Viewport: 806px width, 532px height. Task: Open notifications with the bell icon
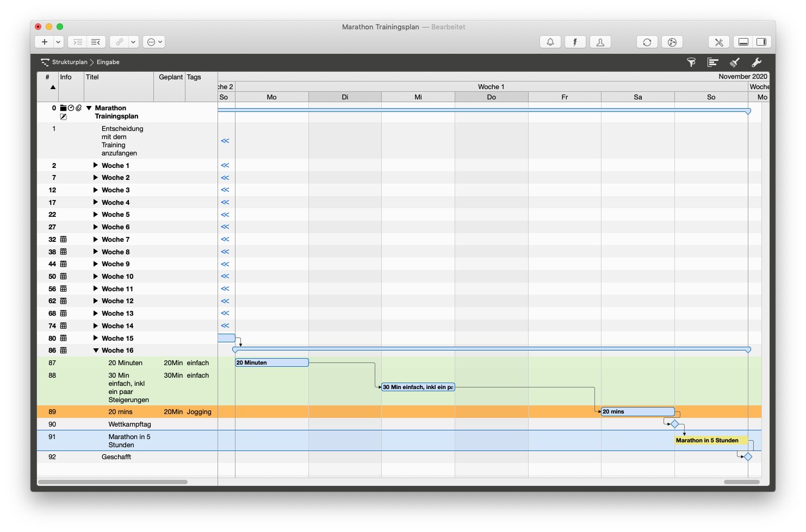(550, 42)
